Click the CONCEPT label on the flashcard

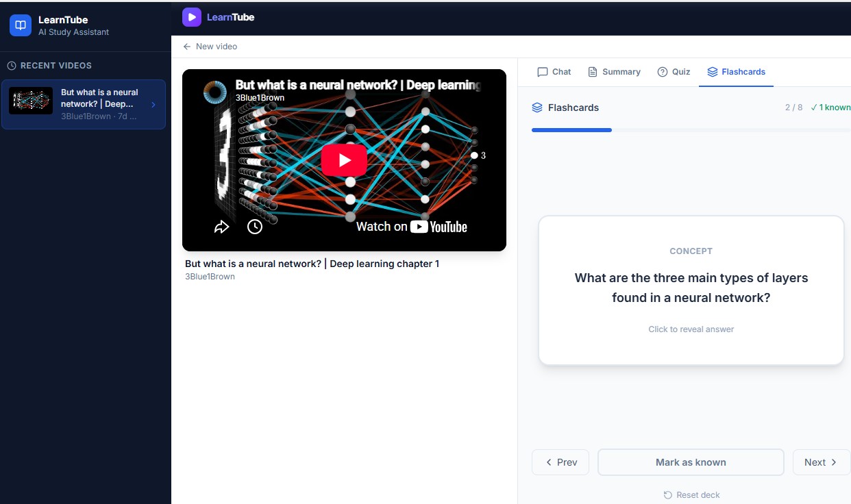tap(691, 251)
